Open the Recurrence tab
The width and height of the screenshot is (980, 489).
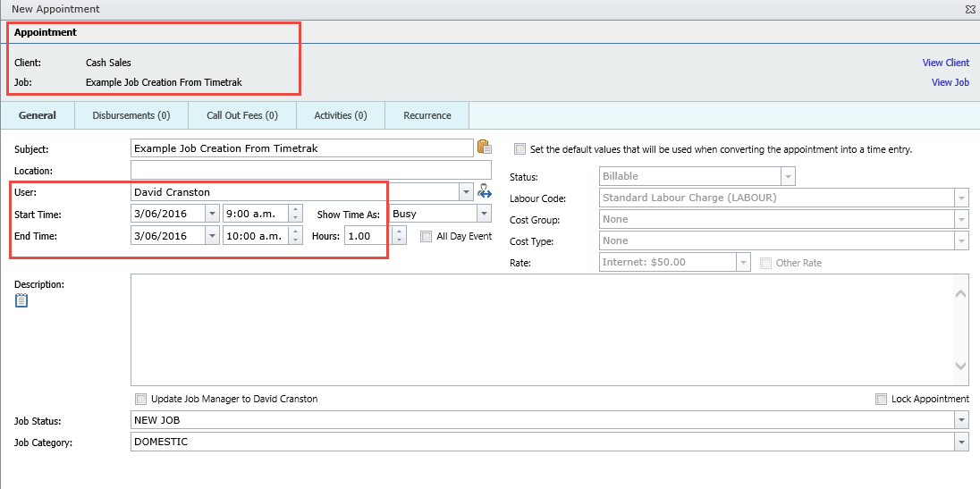[427, 115]
